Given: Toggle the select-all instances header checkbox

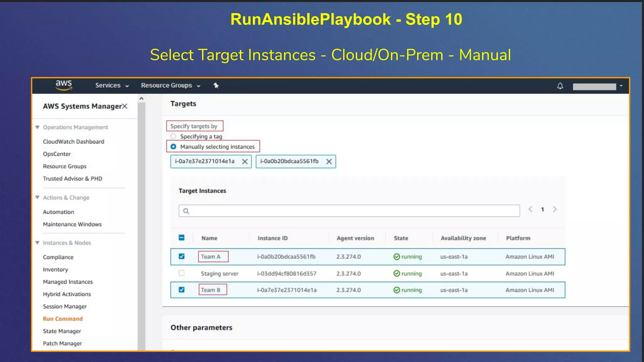Looking at the screenshot, I should pos(181,238).
